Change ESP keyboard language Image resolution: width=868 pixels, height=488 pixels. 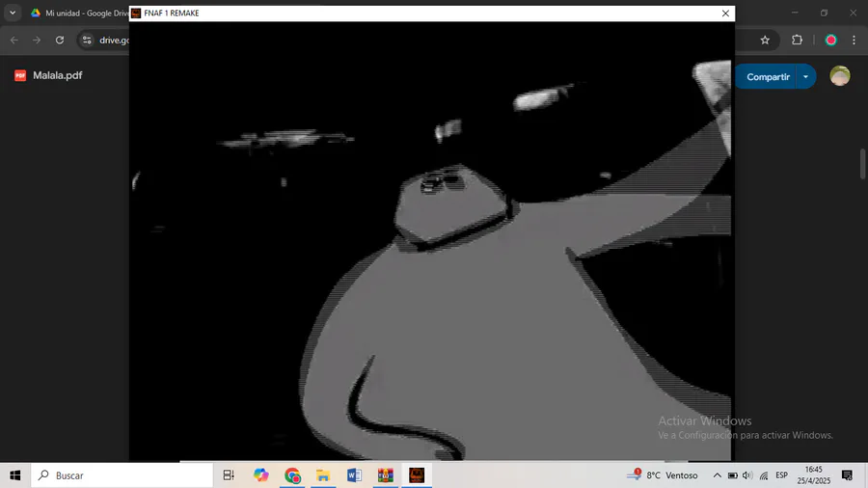(781, 475)
